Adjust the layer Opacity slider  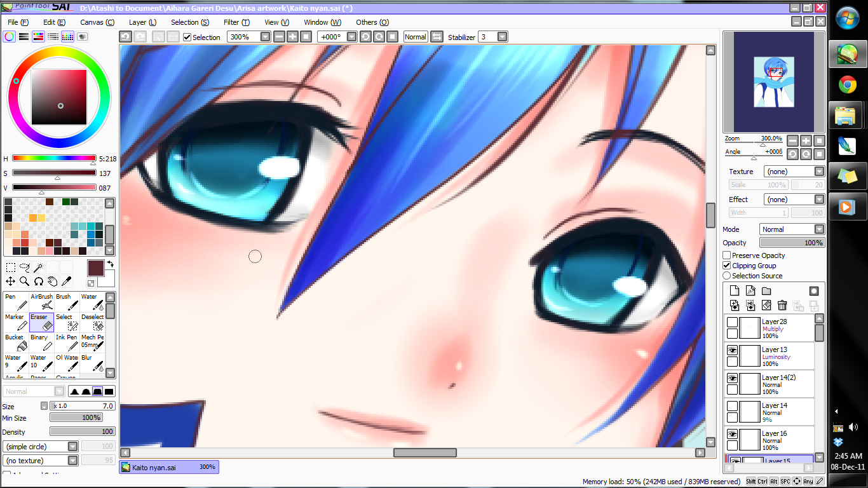tap(792, 243)
